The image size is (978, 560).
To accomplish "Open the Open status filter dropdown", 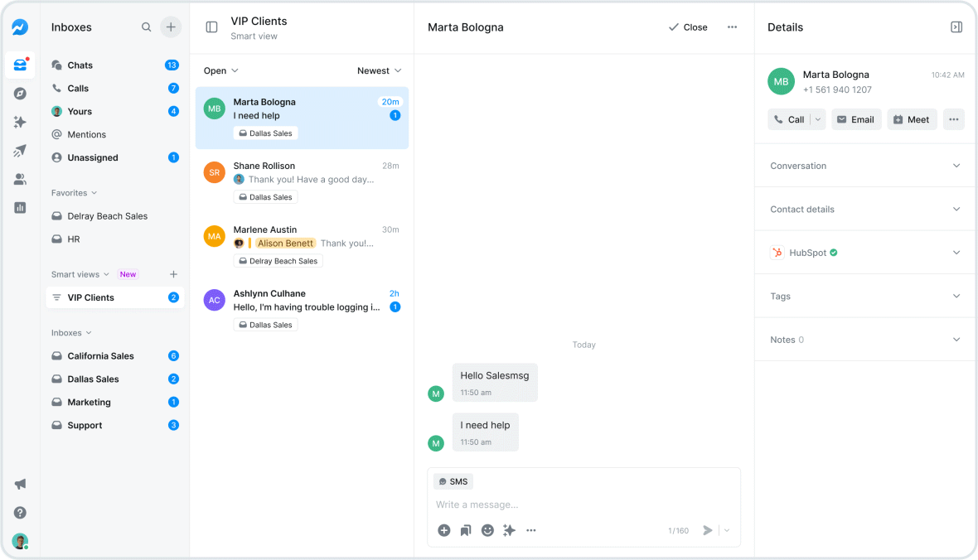I will pos(220,70).
